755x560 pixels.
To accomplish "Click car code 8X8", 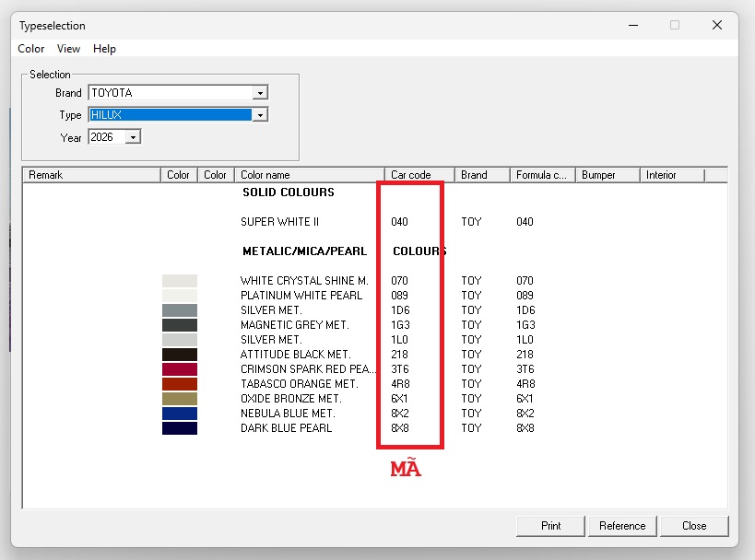I will [x=400, y=428].
